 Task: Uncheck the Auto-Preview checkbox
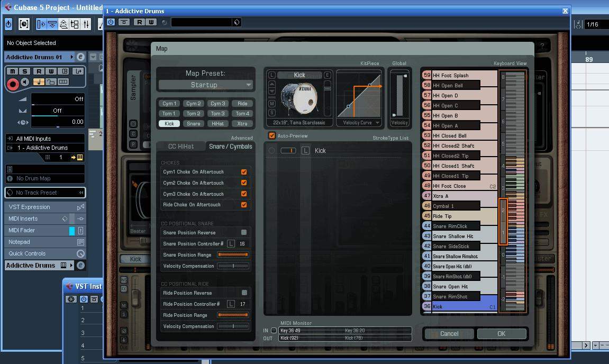click(x=272, y=136)
